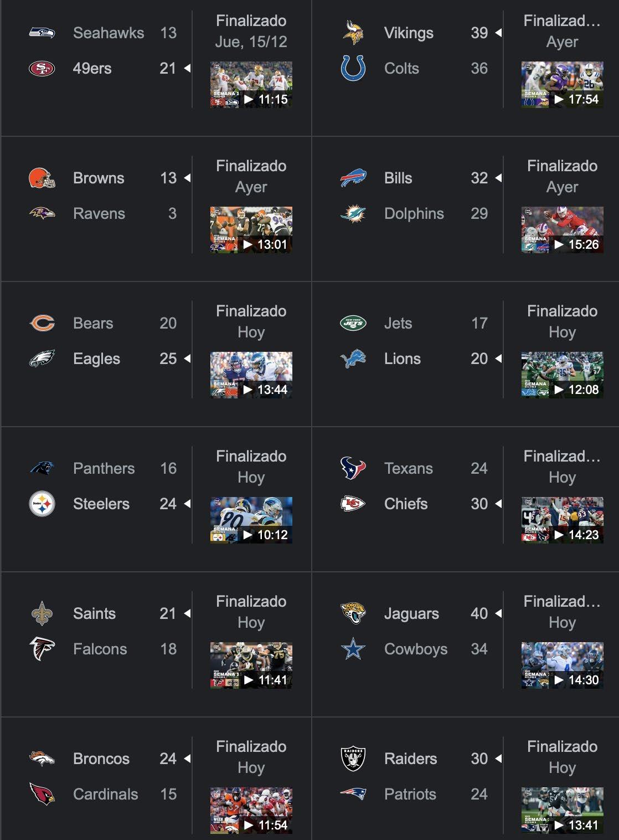Click the Raiders shield logo
Image resolution: width=619 pixels, height=840 pixels.
click(x=353, y=759)
